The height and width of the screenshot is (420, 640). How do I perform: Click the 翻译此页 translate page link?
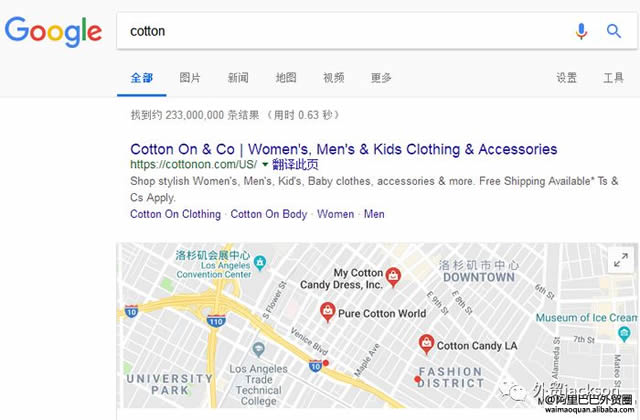click(295, 164)
